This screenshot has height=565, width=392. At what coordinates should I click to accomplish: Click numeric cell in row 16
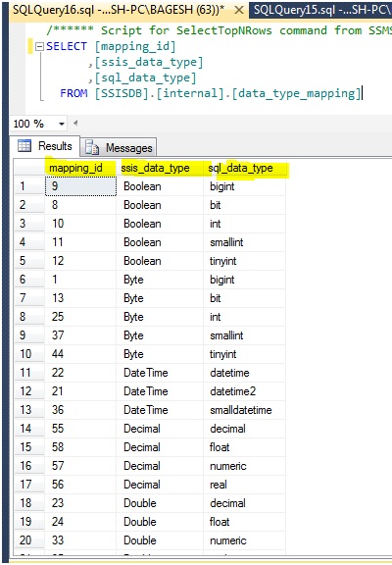[245, 466]
